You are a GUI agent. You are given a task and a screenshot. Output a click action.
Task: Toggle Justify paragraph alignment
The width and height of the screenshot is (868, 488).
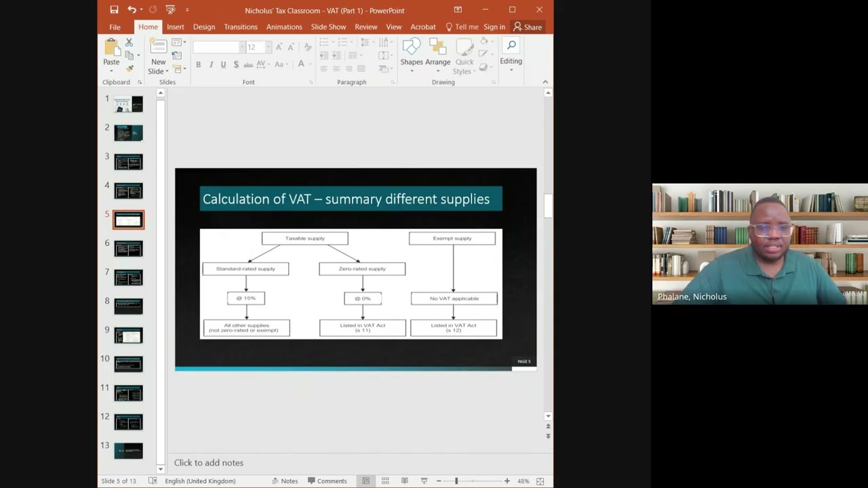coord(361,68)
